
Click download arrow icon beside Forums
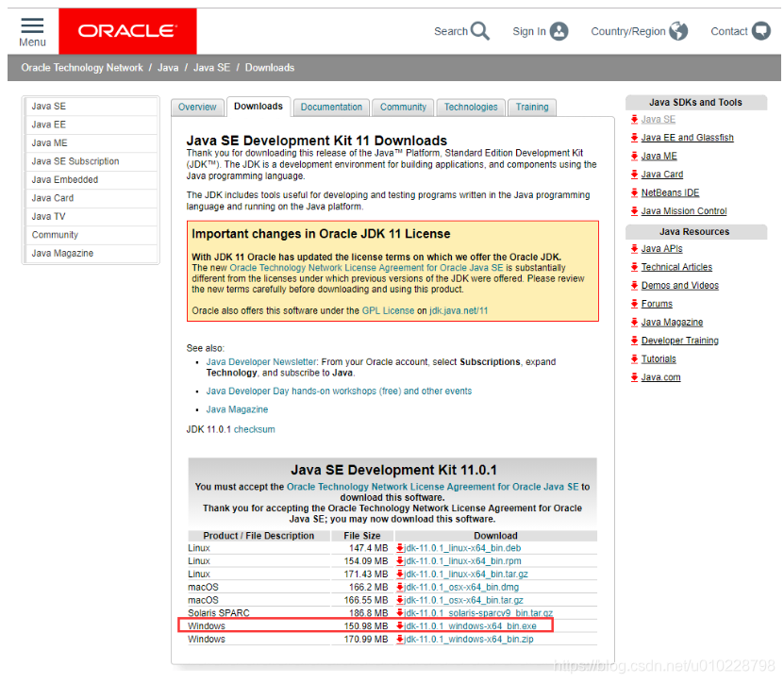[634, 304]
